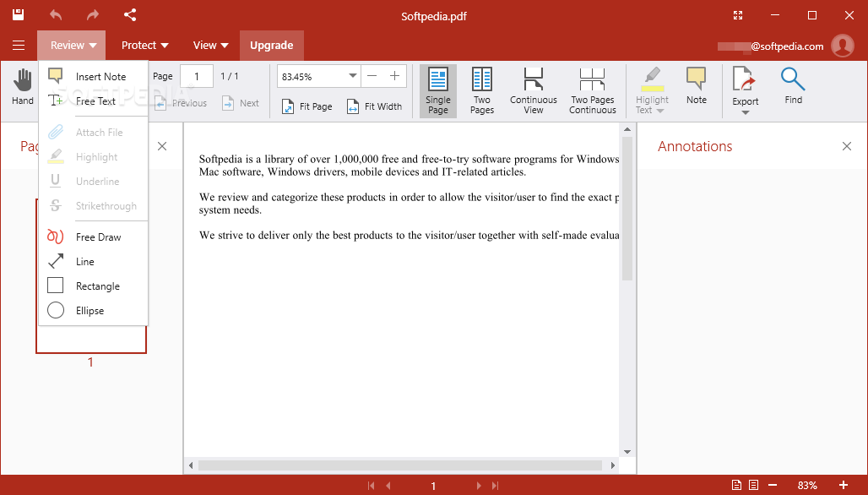Screen dimensions: 868x495
Task: Click the page number input field
Action: click(x=197, y=76)
